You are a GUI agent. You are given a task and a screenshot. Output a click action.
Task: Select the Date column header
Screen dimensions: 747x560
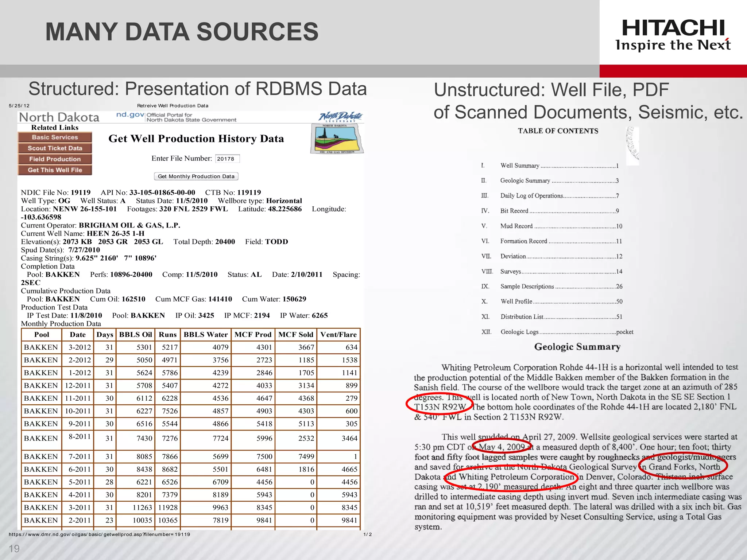coord(78,335)
